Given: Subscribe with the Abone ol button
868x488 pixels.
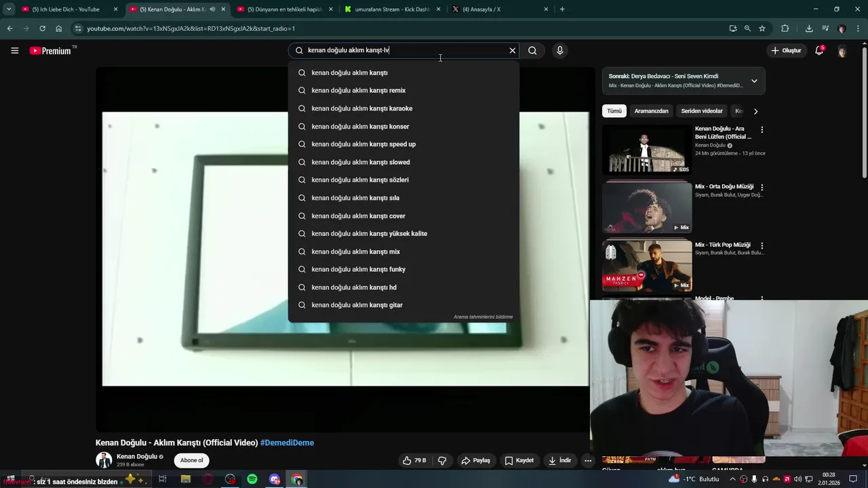Looking at the screenshot, I should 191,460.
